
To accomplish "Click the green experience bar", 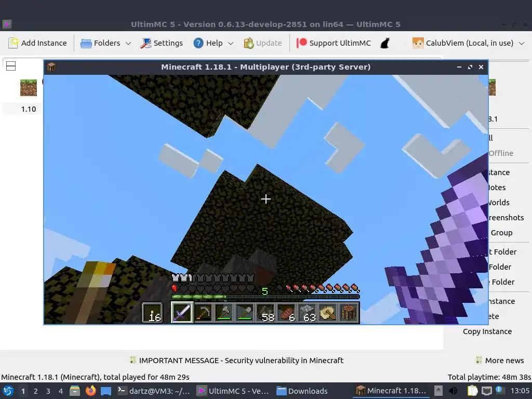I will 265,297.
